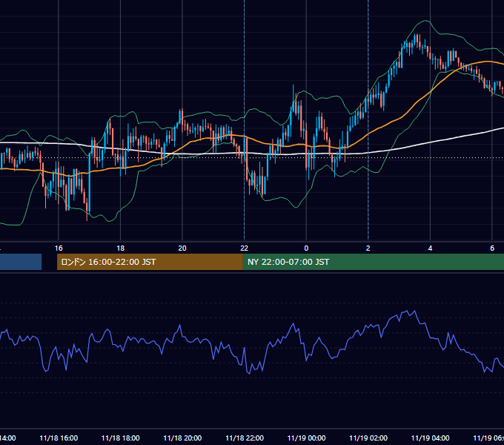Click the 16 hour label on chart axis
The width and height of the screenshot is (504, 445).
click(x=59, y=248)
